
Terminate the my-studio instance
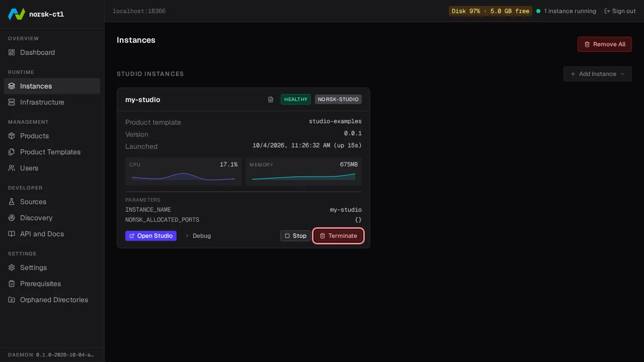[338, 236]
